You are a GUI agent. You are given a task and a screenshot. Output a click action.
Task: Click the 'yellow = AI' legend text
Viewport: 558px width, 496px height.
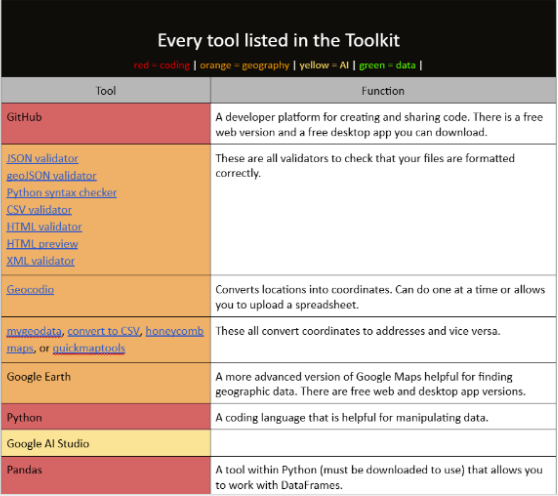coord(324,65)
